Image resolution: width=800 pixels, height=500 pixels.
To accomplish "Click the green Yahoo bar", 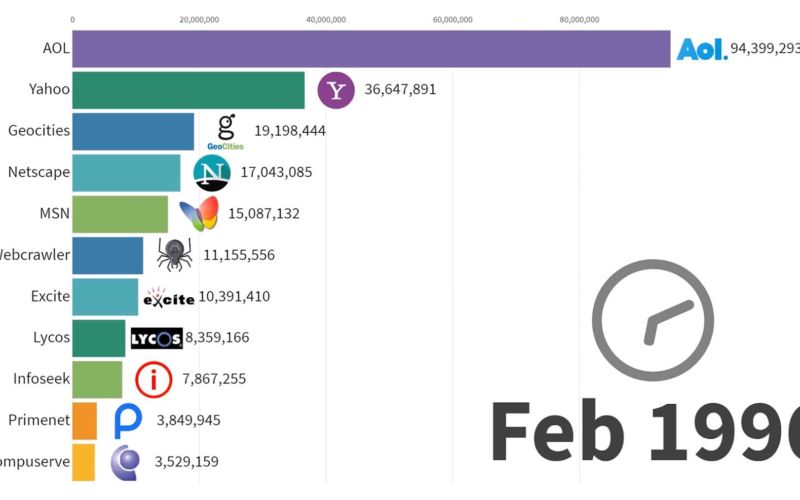I will click(188, 90).
